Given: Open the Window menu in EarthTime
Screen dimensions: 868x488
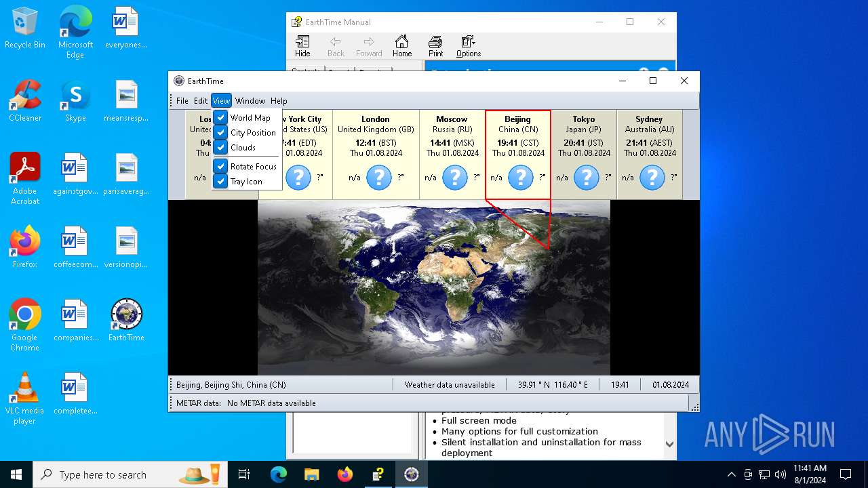Looking at the screenshot, I should point(250,100).
